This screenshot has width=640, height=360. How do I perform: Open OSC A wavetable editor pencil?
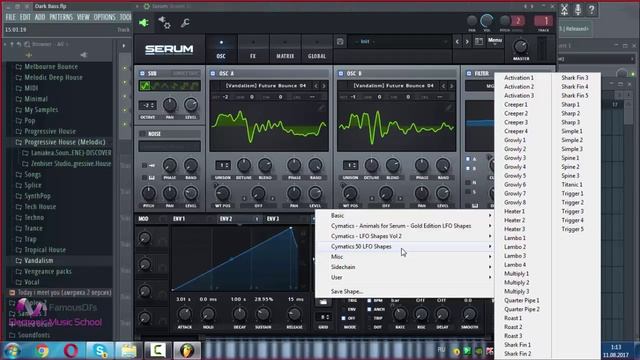coord(322,107)
